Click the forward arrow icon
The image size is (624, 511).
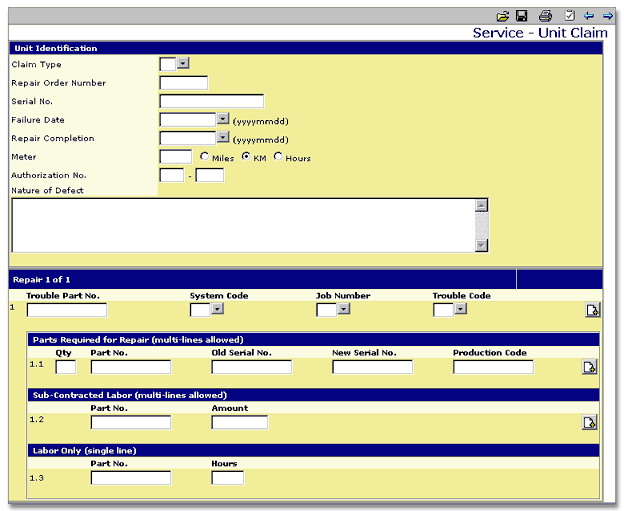coord(607,16)
